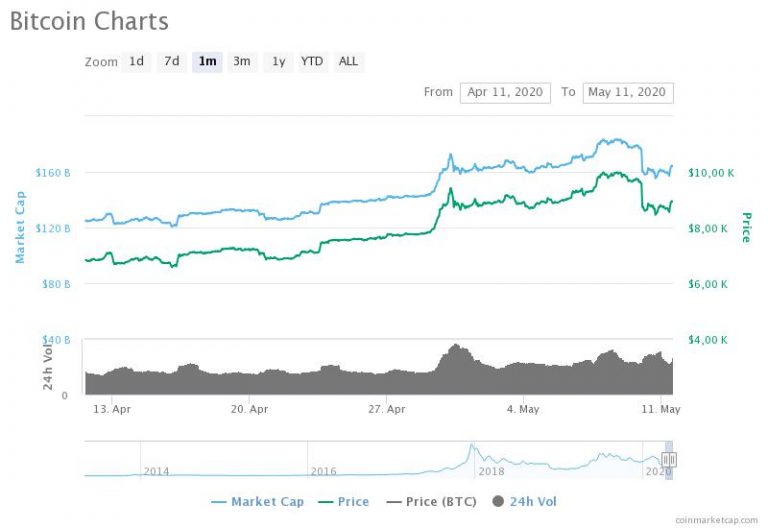Viewport: 768px width, 528px height.
Task: Select the 7d zoom range
Action: tap(171, 62)
